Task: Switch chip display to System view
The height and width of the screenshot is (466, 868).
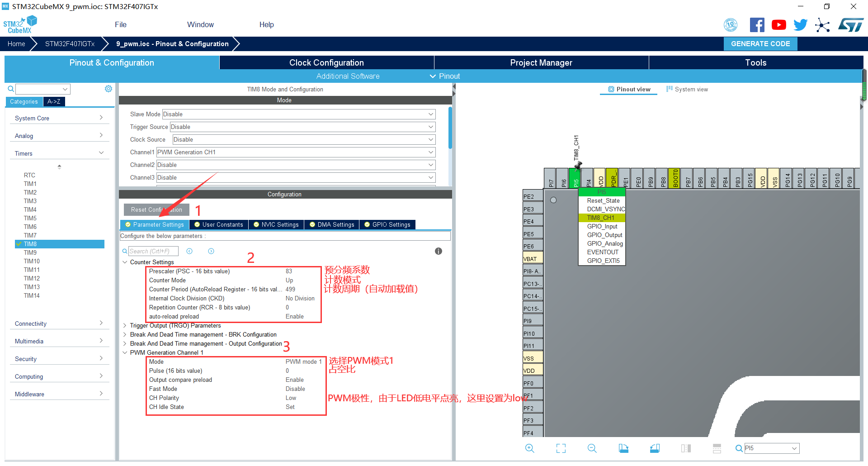Action: click(687, 89)
